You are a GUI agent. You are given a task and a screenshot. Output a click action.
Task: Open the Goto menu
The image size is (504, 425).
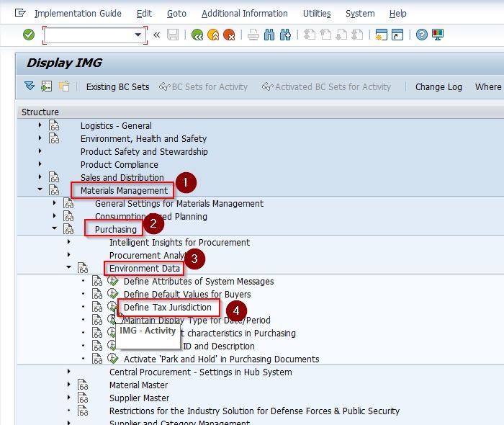tap(176, 14)
